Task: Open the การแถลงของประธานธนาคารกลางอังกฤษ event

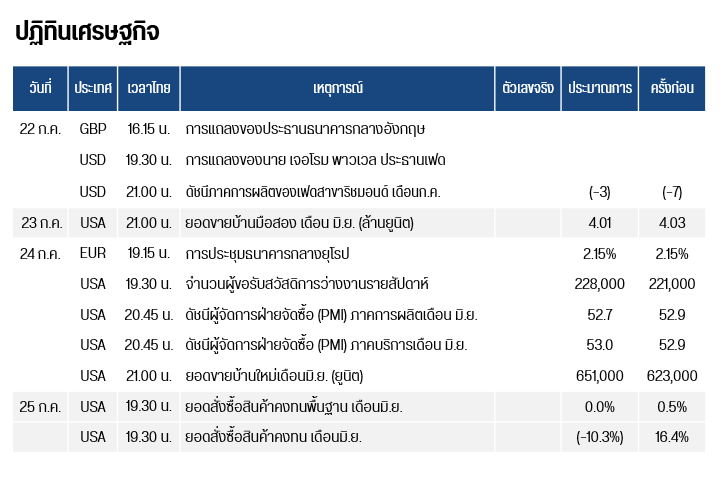Action: point(311,129)
